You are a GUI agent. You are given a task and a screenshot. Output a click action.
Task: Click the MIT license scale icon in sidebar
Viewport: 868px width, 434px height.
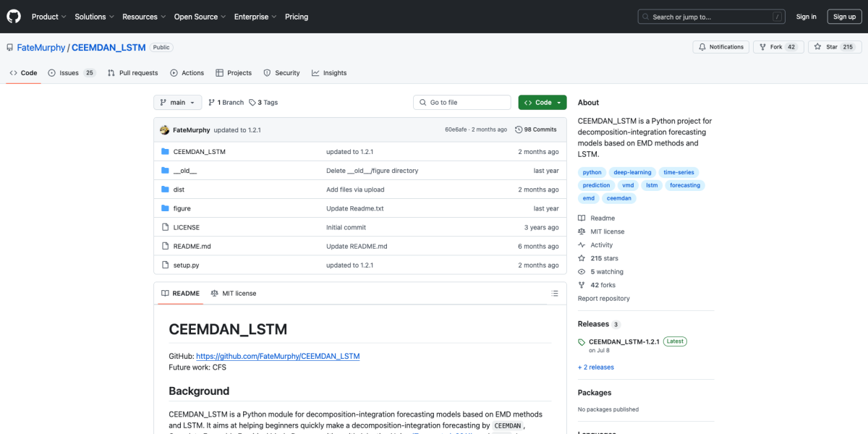581,231
